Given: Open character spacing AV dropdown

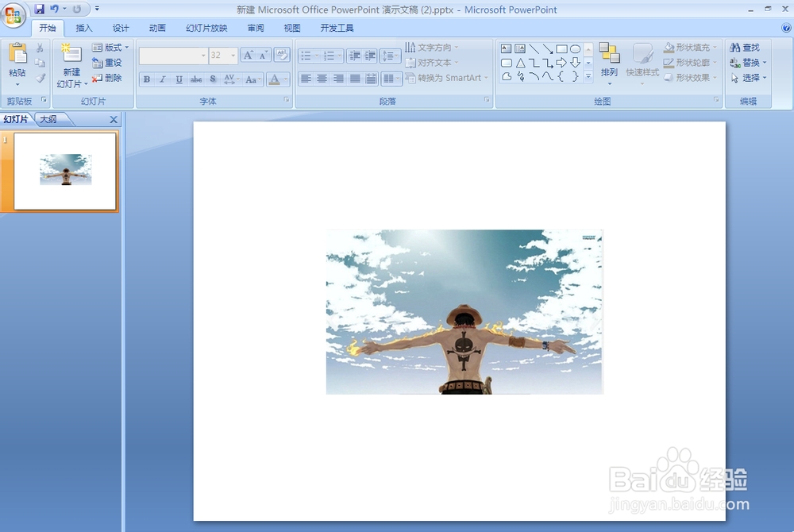Looking at the screenshot, I should point(230,79).
